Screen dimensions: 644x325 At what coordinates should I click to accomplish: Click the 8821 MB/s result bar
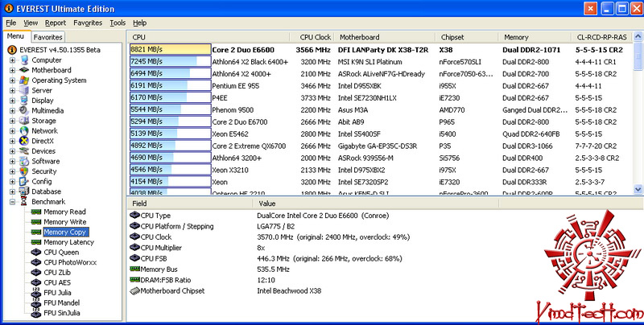(x=171, y=50)
